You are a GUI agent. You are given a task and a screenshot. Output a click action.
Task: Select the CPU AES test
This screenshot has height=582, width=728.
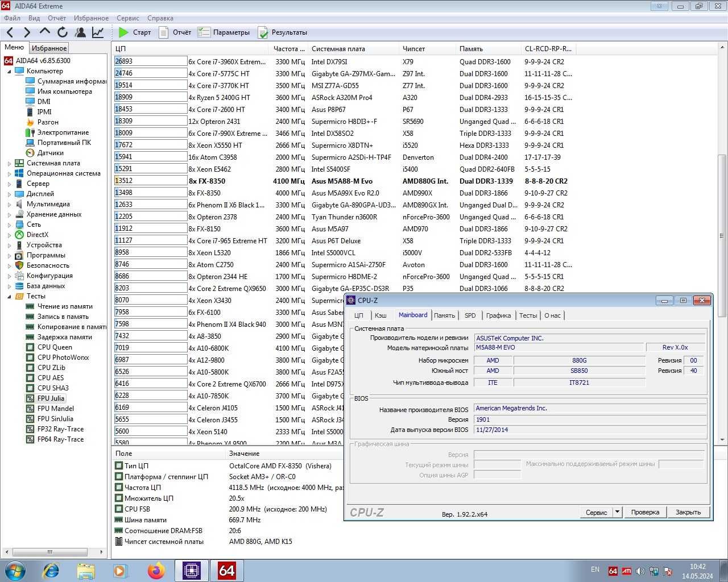(51, 378)
